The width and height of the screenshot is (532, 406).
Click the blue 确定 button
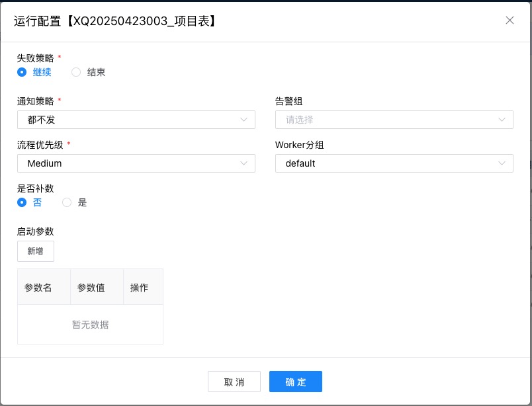coord(295,382)
